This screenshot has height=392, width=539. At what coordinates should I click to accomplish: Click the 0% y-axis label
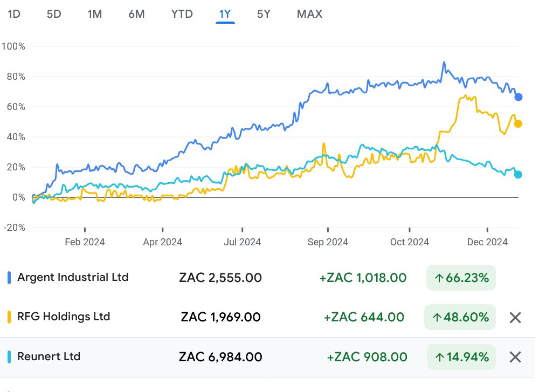(18, 197)
